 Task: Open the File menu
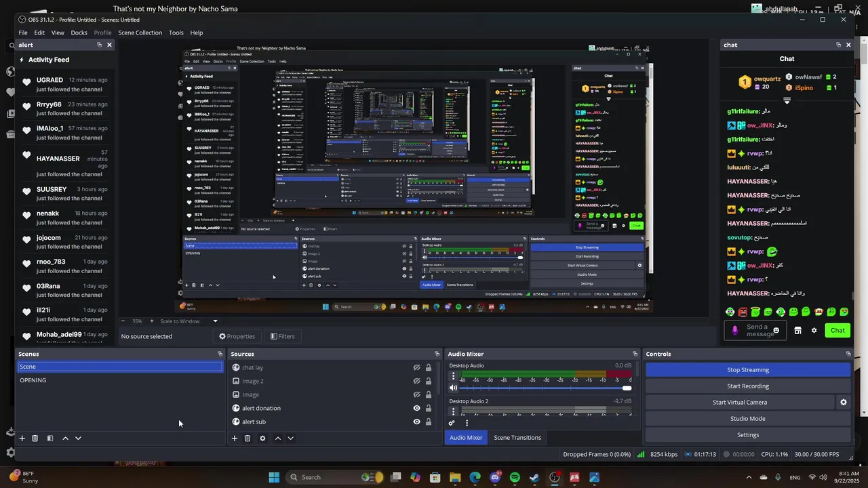[23, 33]
